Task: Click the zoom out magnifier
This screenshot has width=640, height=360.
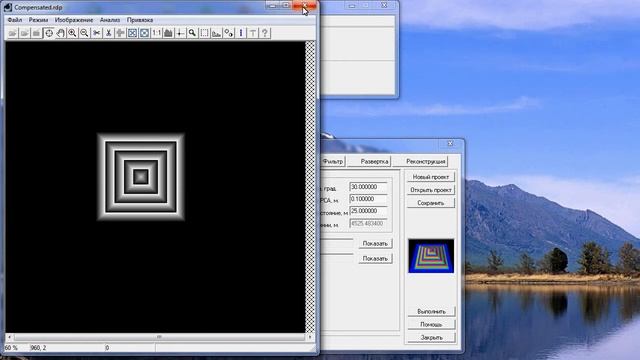Action: coord(84,33)
